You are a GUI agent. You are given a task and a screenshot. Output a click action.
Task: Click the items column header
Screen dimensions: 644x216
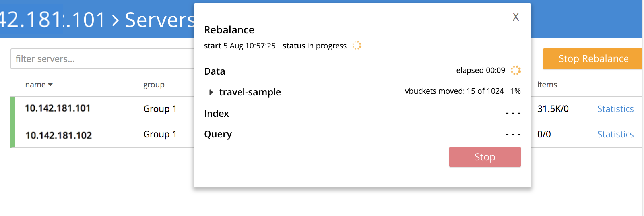pos(547,85)
